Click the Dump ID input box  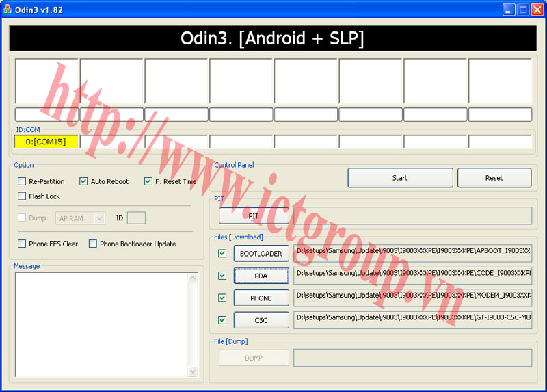tap(136, 218)
